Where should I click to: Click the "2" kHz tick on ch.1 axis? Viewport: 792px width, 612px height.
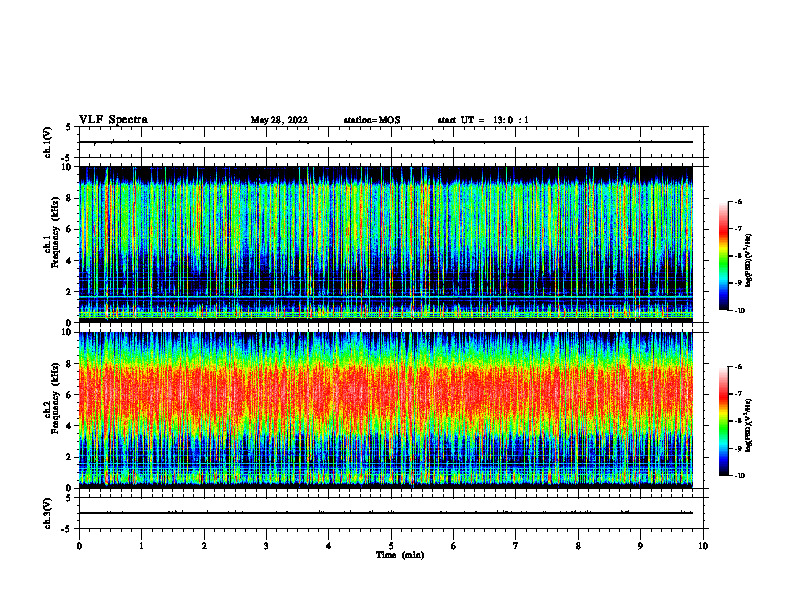coord(69,291)
